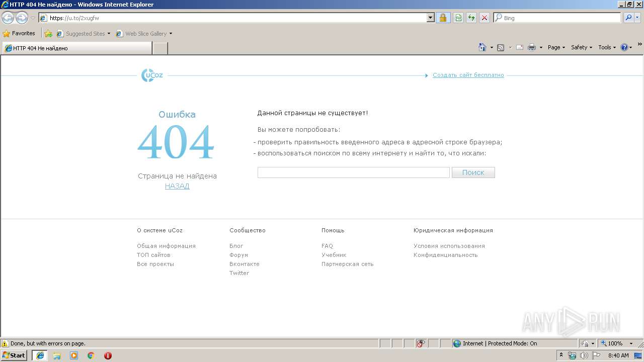Open the Recent Pages dropdown arrow
Screen dimensions: 644x362
pos(33,18)
